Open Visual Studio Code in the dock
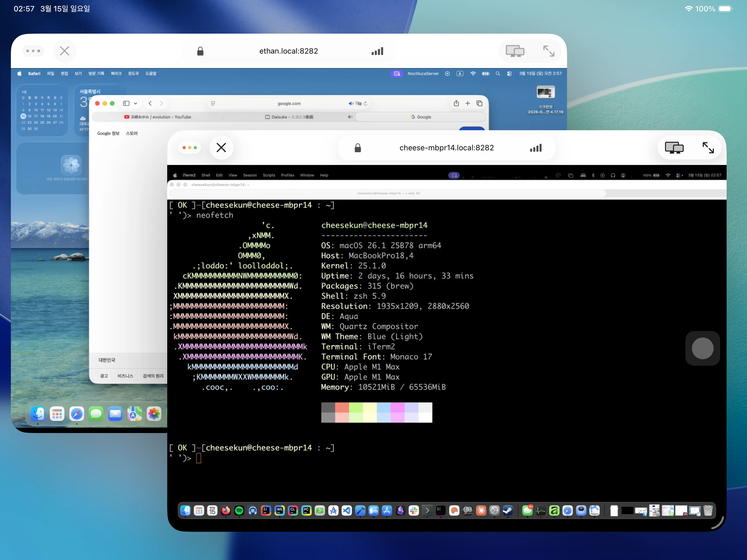The height and width of the screenshot is (560, 747). [x=347, y=510]
